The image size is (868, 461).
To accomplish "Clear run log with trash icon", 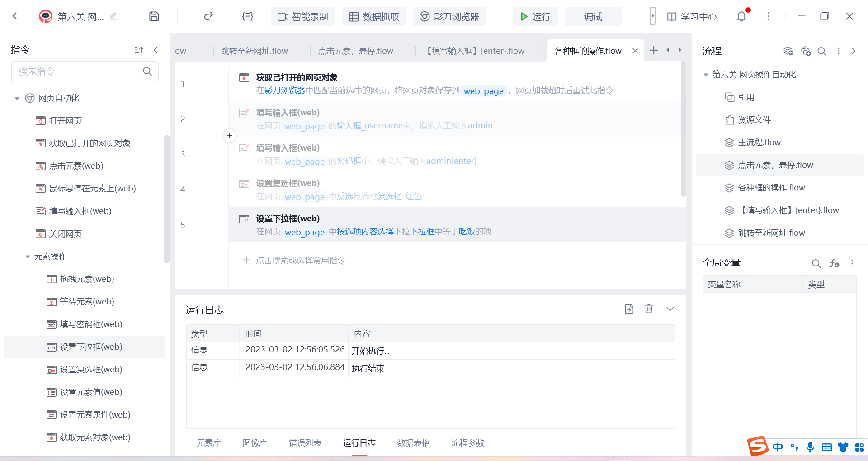I will (x=649, y=309).
